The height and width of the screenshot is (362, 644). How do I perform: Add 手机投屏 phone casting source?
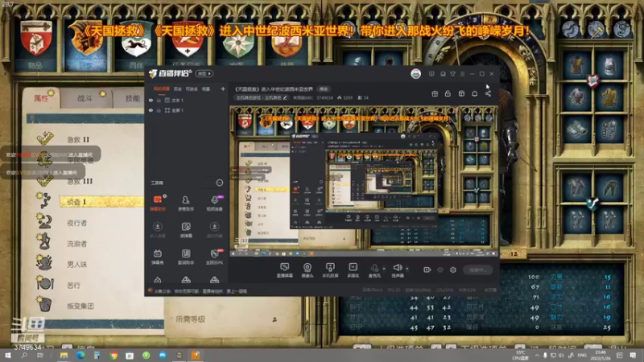pos(330,270)
